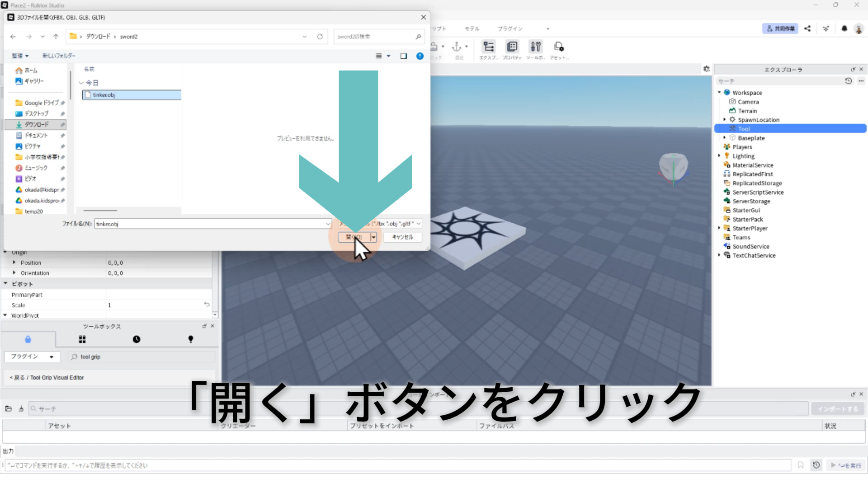Open Toolbox inventory grid tab
The height and width of the screenshot is (488, 868).
[82, 339]
